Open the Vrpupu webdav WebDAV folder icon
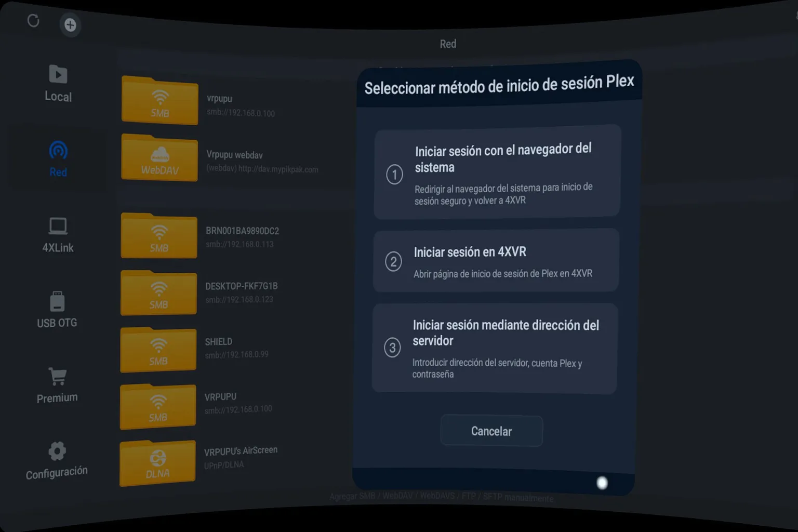This screenshot has width=798, height=532. coord(159,158)
